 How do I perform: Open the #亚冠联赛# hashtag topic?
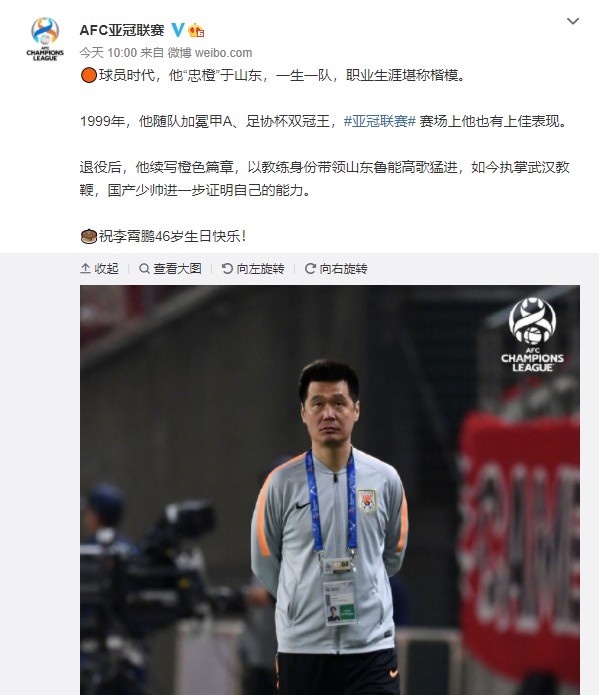[380, 121]
